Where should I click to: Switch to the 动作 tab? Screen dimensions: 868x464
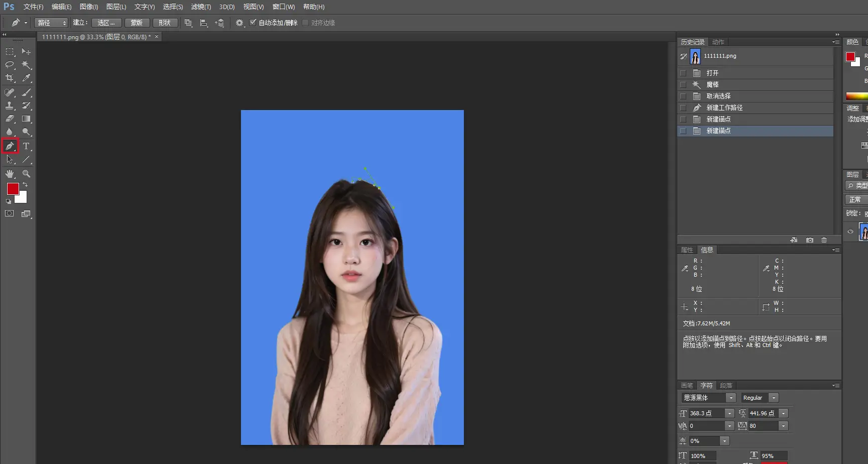[718, 42]
